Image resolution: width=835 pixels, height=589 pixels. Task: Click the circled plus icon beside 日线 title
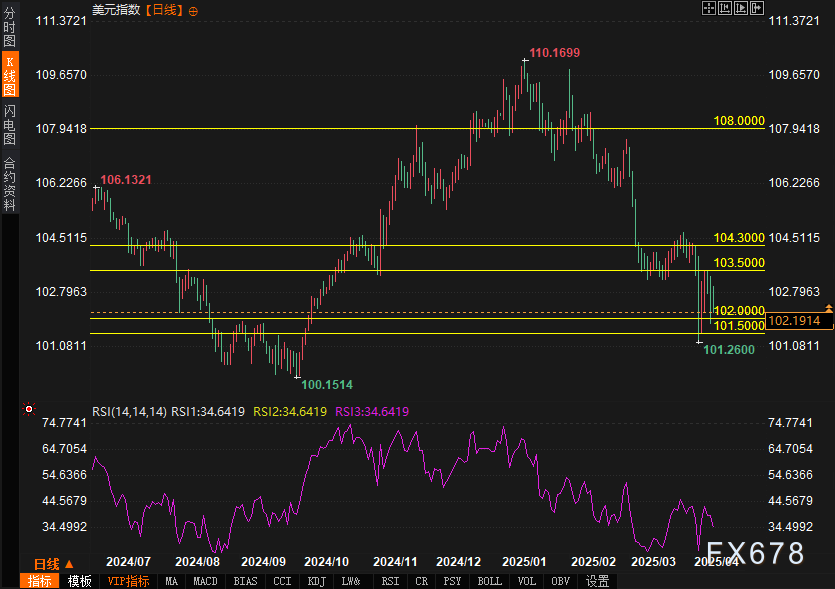pyautogui.click(x=193, y=10)
